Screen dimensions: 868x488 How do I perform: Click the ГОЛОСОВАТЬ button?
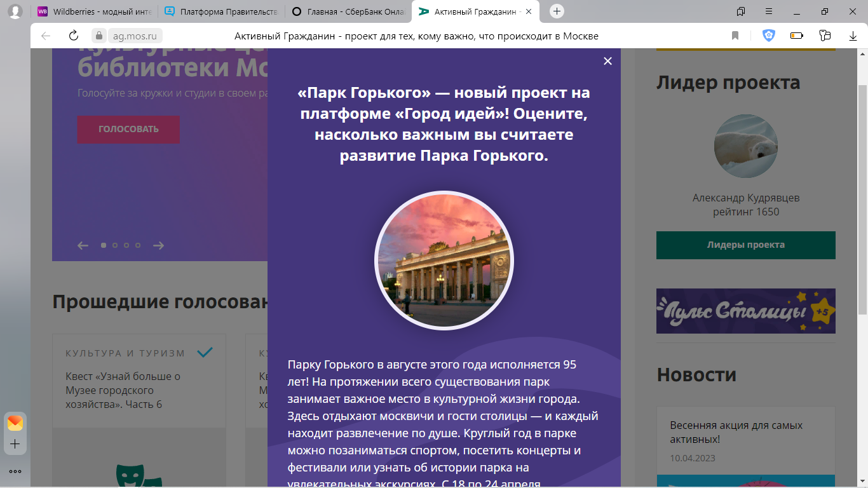tap(128, 129)
